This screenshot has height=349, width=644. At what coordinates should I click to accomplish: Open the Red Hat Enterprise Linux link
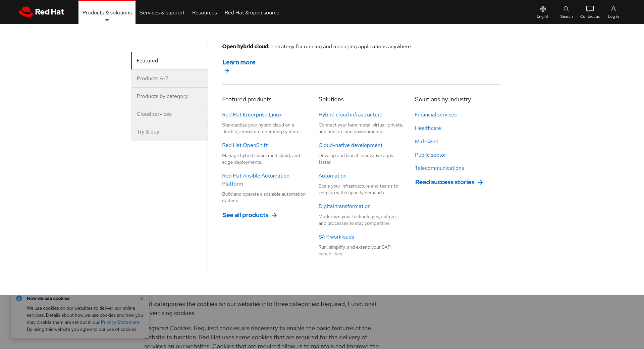pyautogui.click(x=252, y=115)
